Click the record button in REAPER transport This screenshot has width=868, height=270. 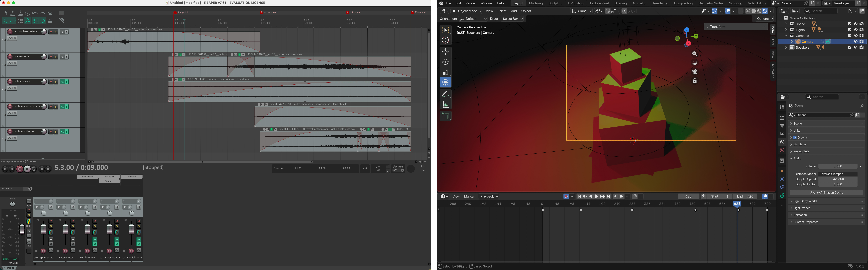pyautogui.click(x=20, y=169)
